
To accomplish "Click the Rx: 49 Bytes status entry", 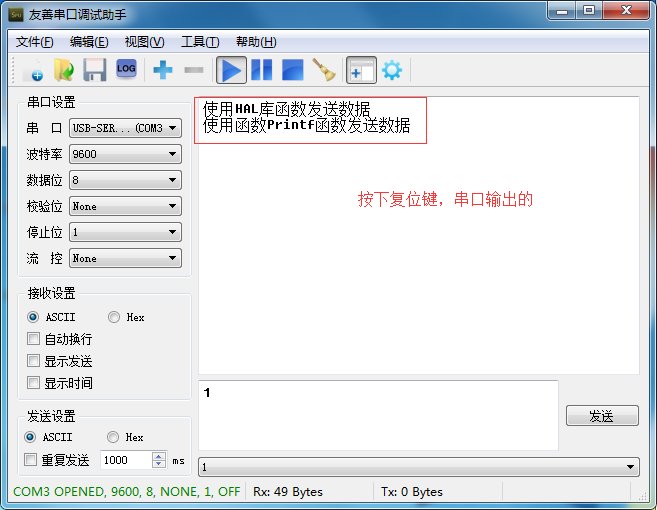I will point(288,492).
